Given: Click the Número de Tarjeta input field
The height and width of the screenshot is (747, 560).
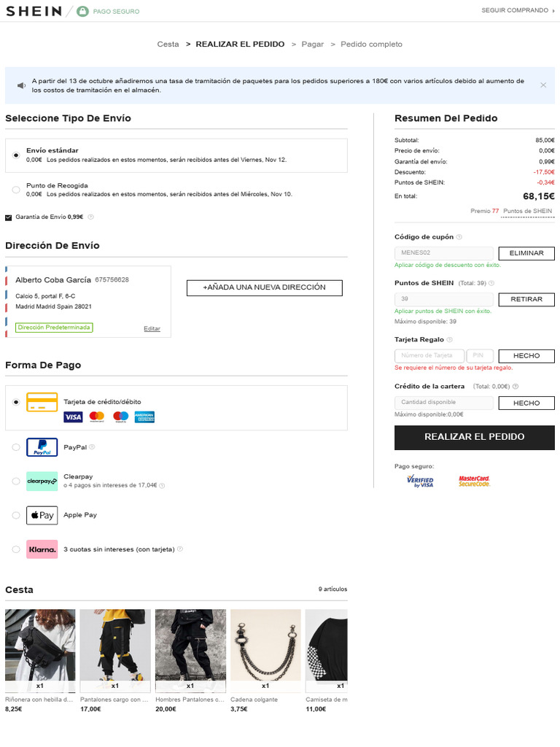Looking at the screenshot, I should pos(429,355).
